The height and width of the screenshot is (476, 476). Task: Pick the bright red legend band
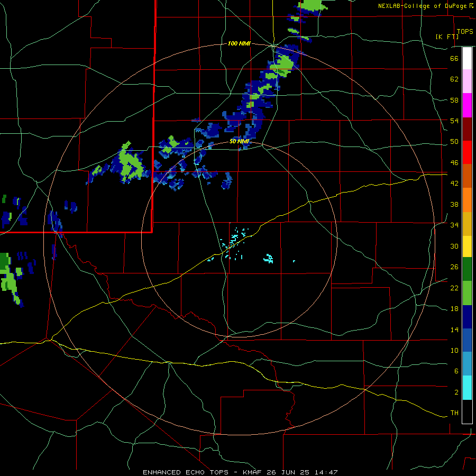click(x=467, y=152)
